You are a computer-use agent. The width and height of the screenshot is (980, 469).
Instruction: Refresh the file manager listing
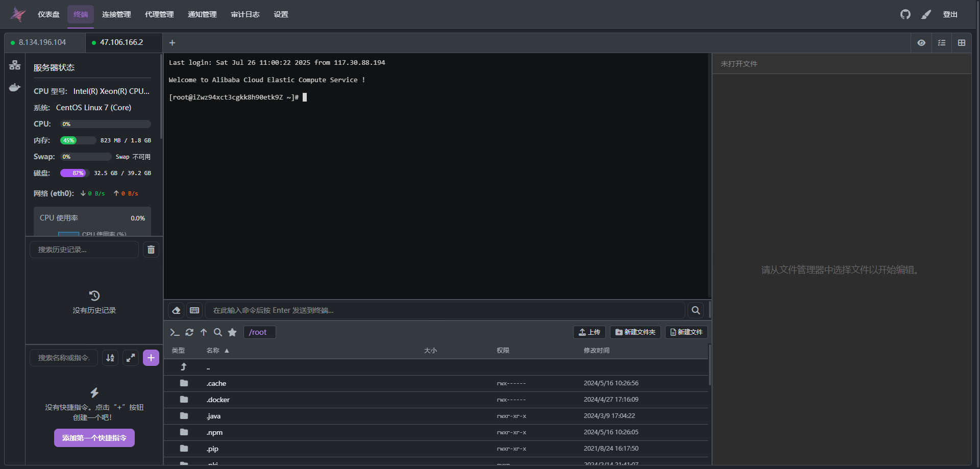click(x=189, y=332)
